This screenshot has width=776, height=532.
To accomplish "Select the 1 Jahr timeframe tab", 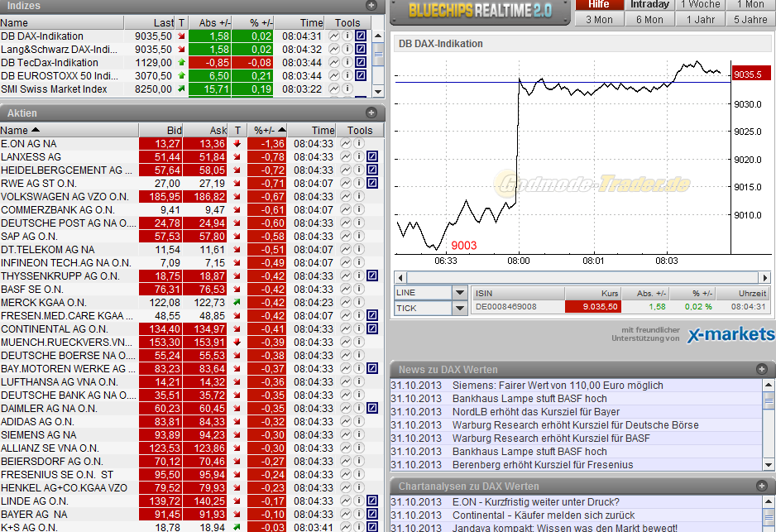I will pos(700,19).
